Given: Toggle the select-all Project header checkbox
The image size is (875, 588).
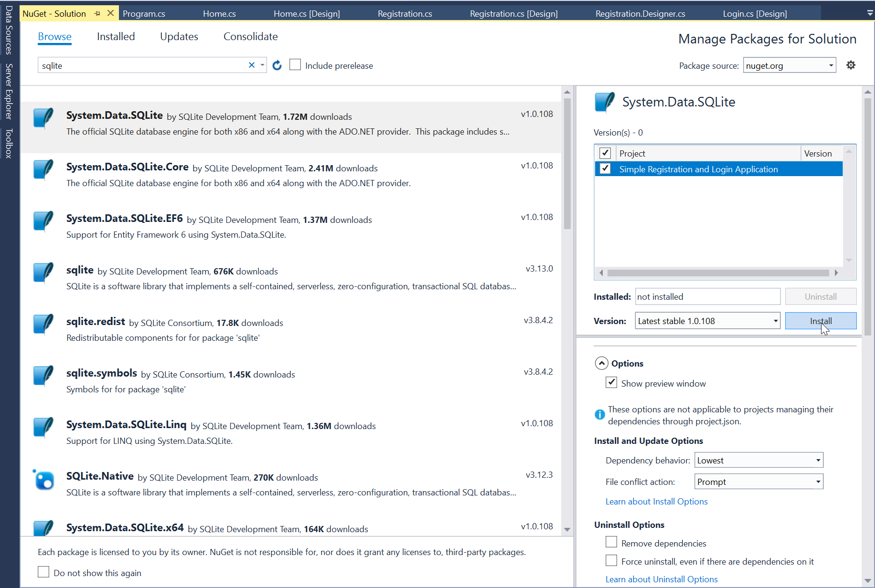Looking at the screenshot, I should pos(605,153).
